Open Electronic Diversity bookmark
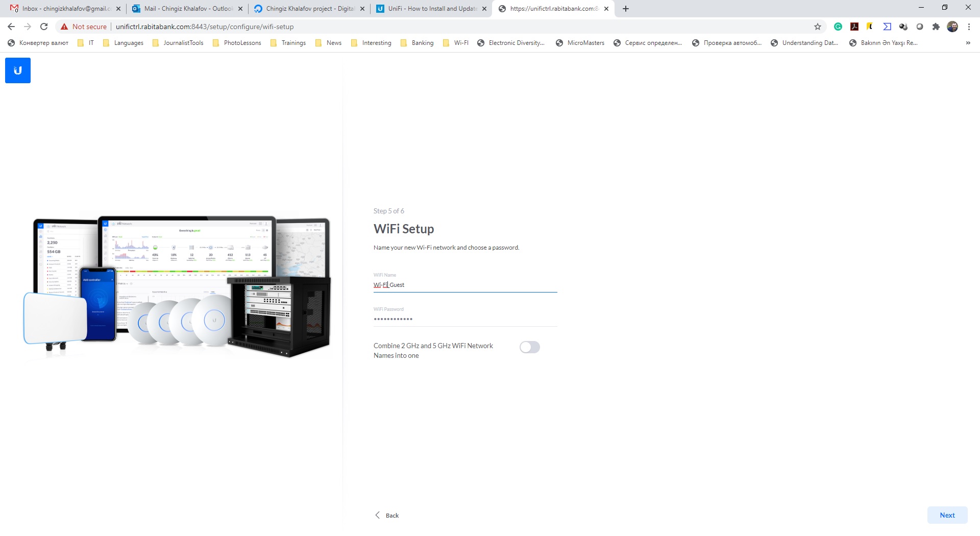980x536 pixels. coord(511,43)
